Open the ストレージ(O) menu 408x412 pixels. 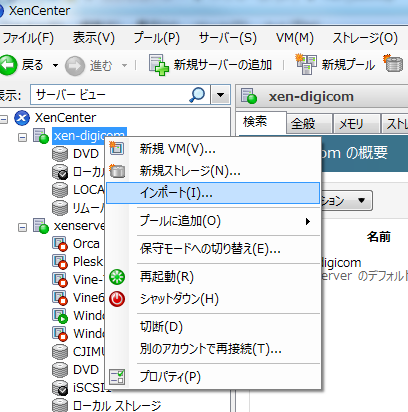(x=365, y=38)
